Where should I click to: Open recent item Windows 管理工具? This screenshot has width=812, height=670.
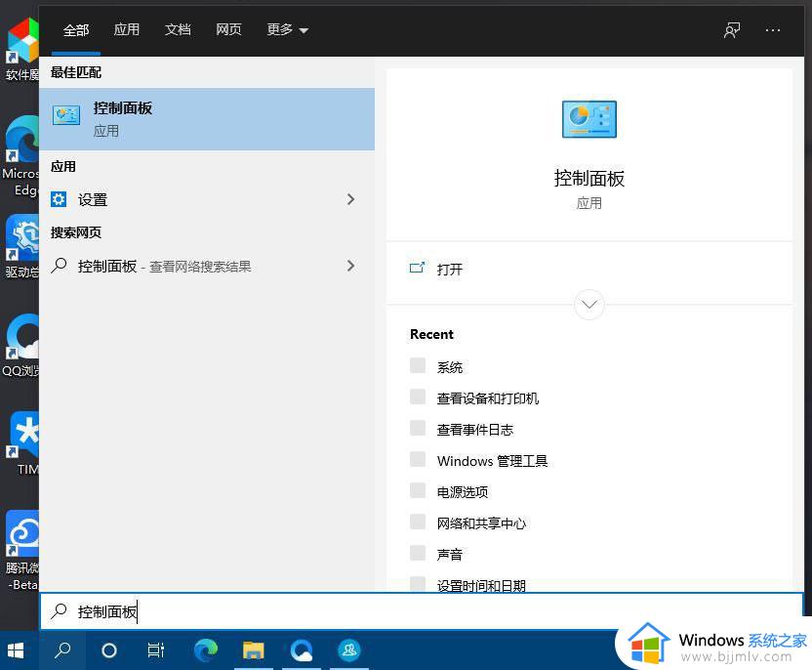point(492,461)
